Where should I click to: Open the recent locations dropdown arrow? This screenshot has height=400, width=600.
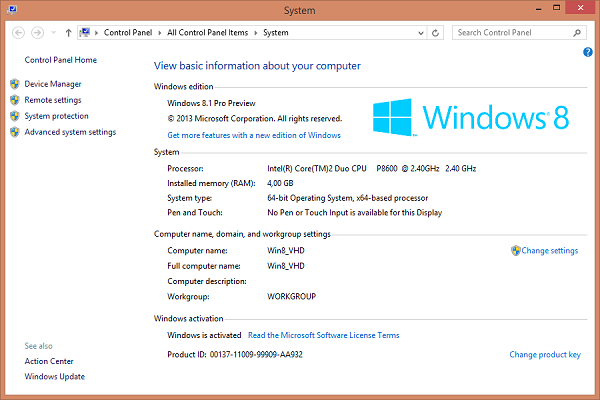click(54, 33)
